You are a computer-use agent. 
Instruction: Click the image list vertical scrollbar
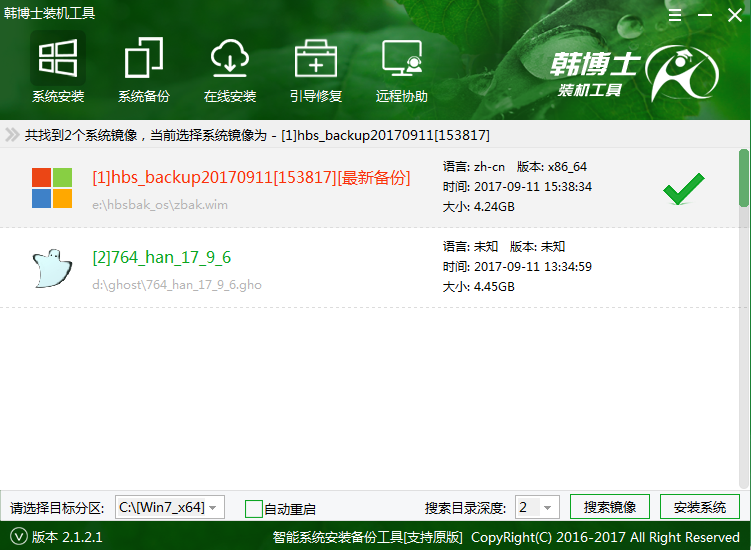[x=743, y=178]
